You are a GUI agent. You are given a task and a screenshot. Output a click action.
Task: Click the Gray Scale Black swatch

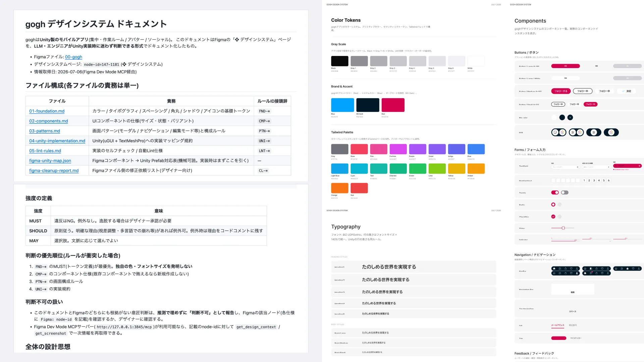point(339,61)
